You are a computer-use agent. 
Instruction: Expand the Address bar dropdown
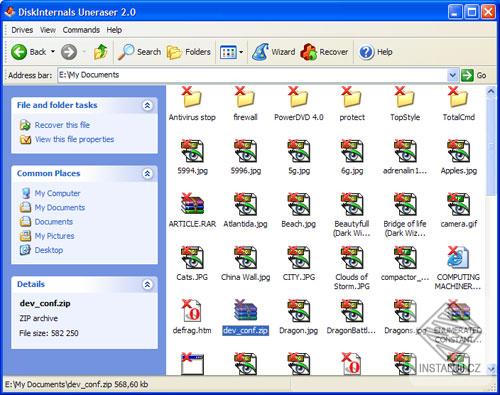[x=452, y=75]
